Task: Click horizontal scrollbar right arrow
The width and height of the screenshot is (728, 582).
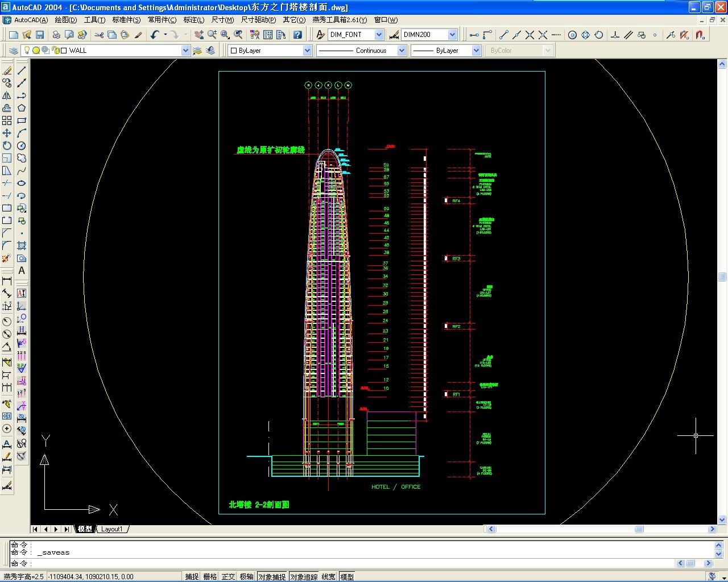Action: [x=712, y=529]
